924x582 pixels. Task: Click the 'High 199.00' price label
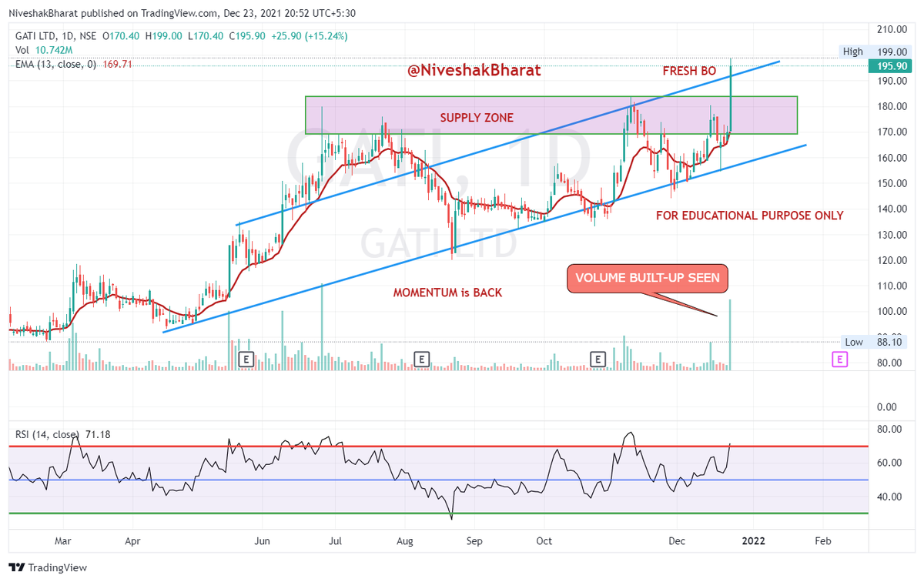point(876,52)
